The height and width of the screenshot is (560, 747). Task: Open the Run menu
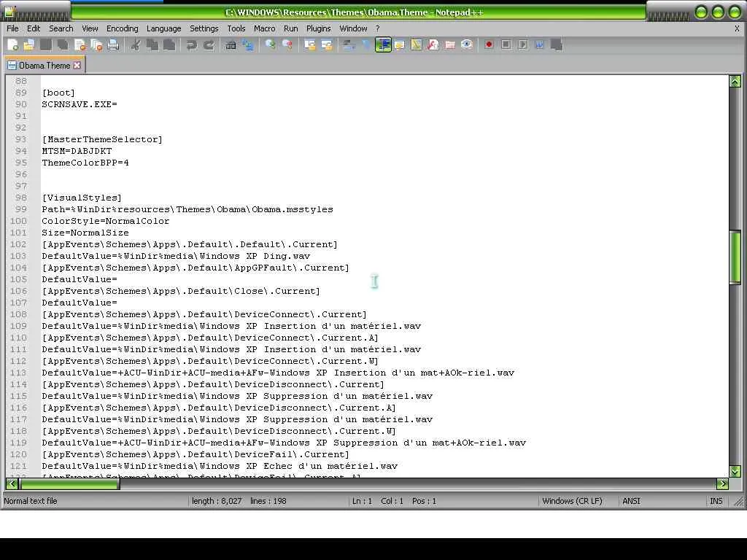[x=290, y=28]
